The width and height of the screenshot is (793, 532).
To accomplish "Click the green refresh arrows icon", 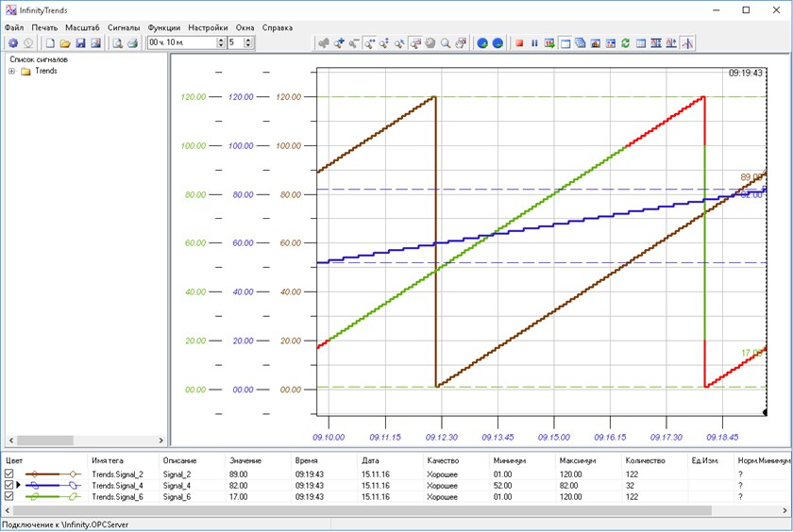I will click(x=625, y=42).
